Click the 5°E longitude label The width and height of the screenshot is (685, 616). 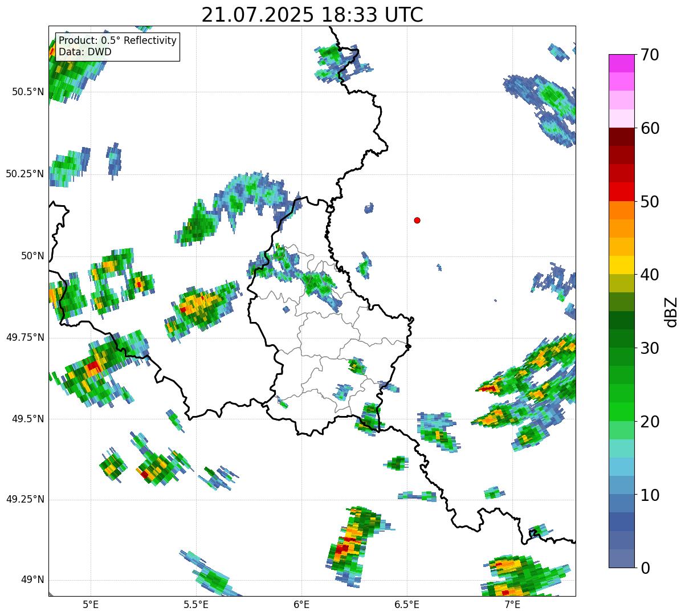(x=91, y=605)
